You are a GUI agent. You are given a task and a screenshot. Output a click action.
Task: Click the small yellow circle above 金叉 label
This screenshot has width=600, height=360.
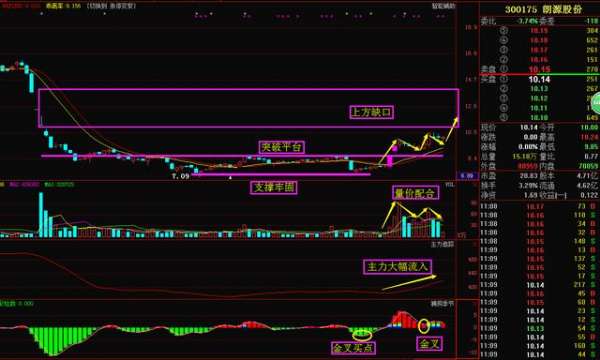424,326
